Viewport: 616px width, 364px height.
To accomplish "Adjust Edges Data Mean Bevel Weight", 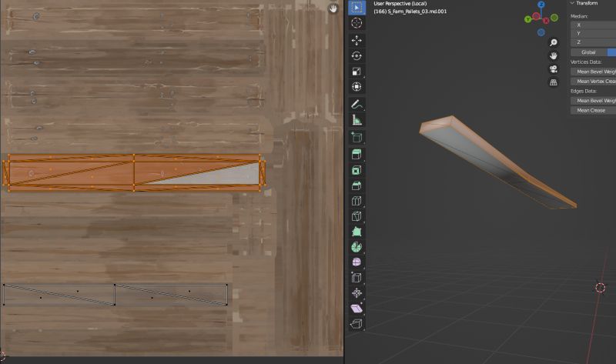I will click(x=593, y=101).
